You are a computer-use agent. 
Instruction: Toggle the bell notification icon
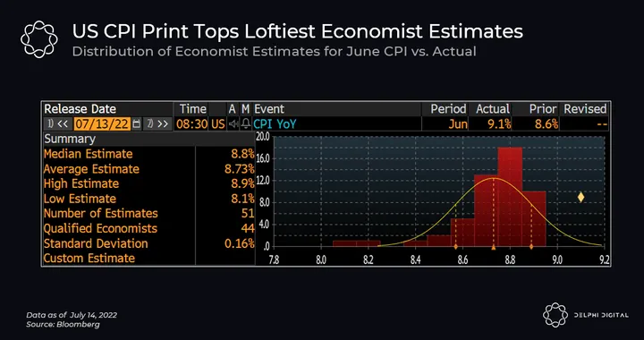pyautogui.click(x=246, y=123)
